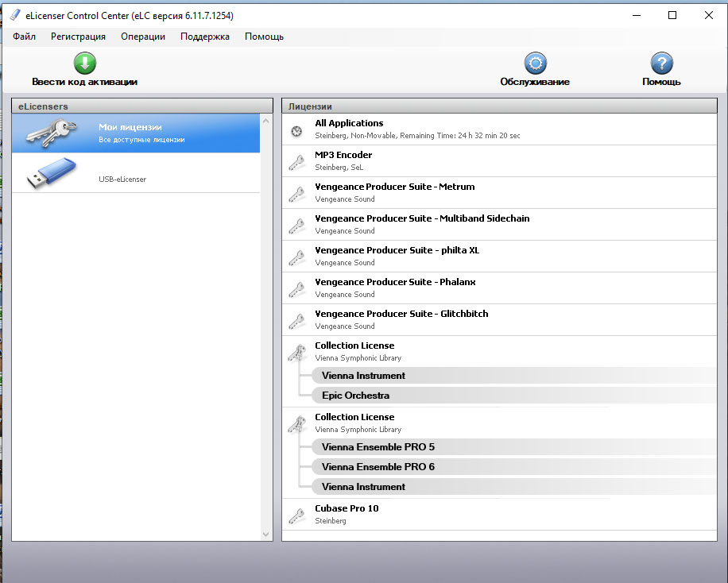This screenshot has width=728, height=583.
Task: Click the key icon next to philta XL
Action: (296, 257)
